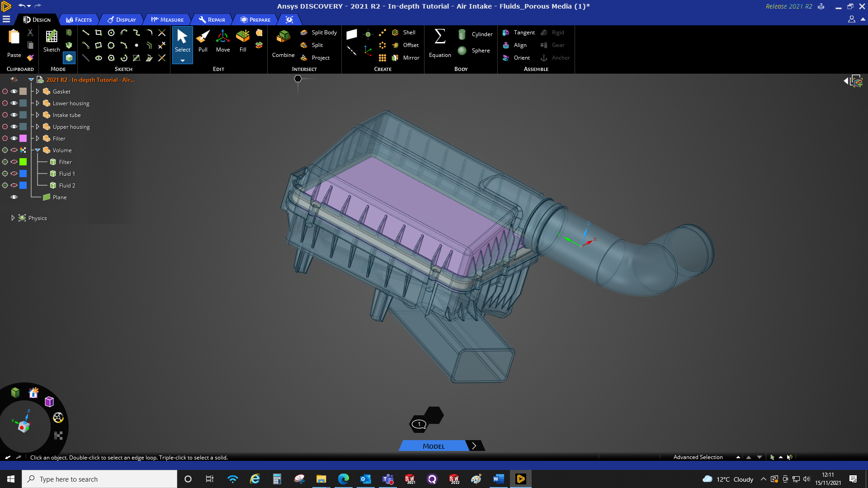Click the Tangent assemble tool
The height and width of the screenshot is (488, 868).
(x=519, y=33)
